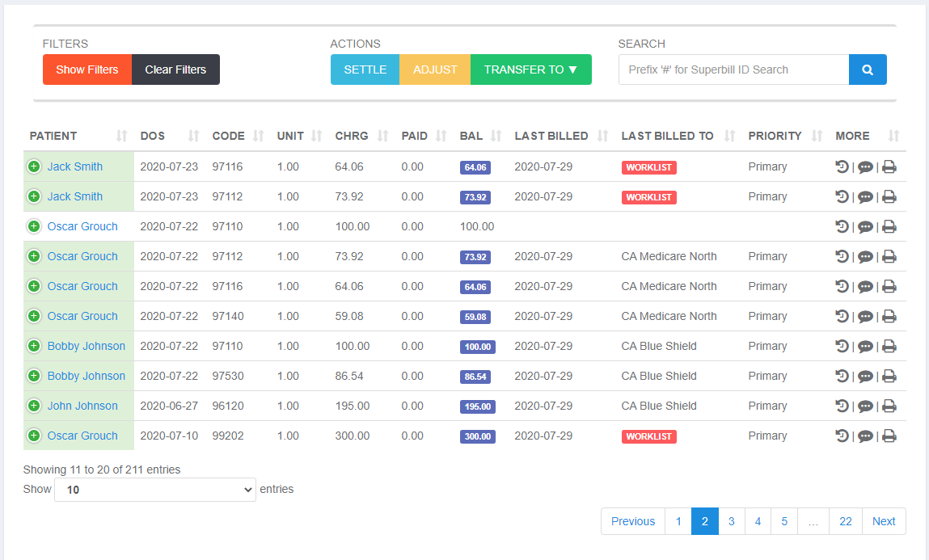Focus the Superbill ID search field

[733, 69]
